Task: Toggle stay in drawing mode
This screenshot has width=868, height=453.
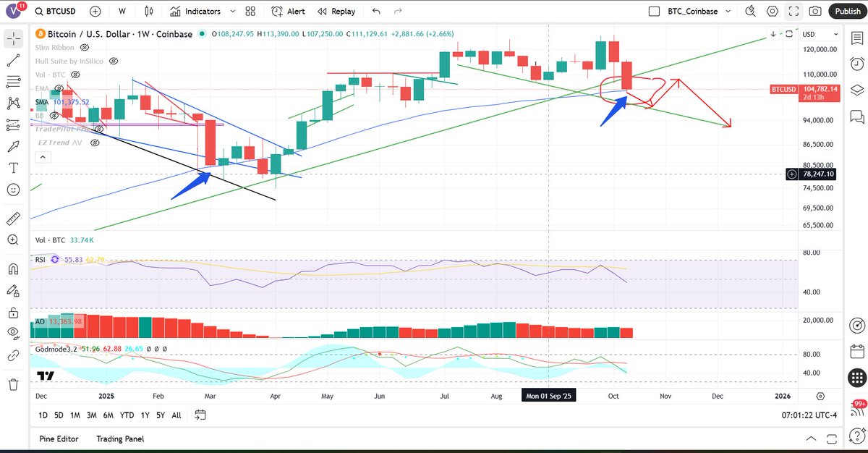Action: pyautogui.click(x=13, y=291)
